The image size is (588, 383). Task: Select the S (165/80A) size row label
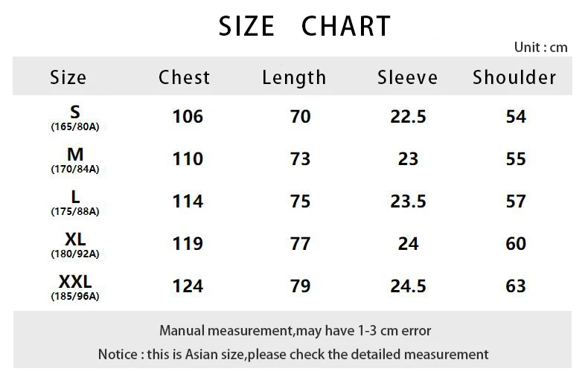click(75, 118)
